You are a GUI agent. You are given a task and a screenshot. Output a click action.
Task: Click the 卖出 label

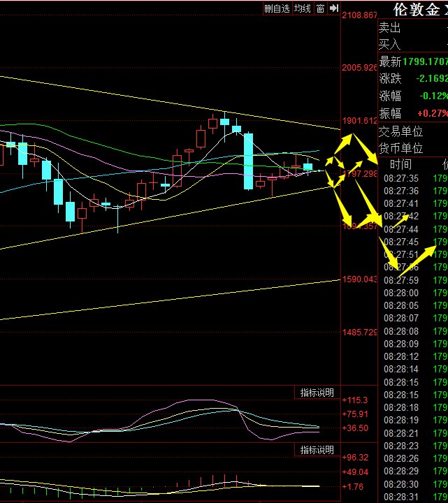pos(390,28)
